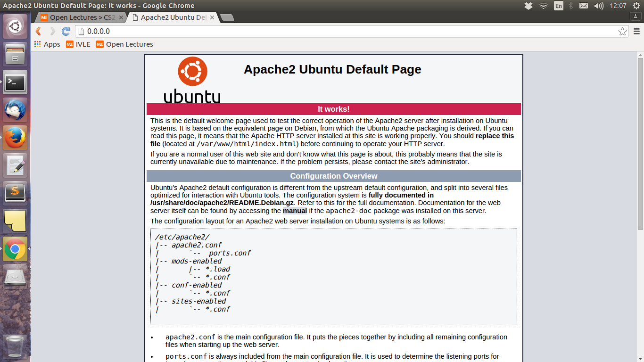Click the red It works! banner
The width and height of the screenshot is (644, 362).
coord(334,109)
